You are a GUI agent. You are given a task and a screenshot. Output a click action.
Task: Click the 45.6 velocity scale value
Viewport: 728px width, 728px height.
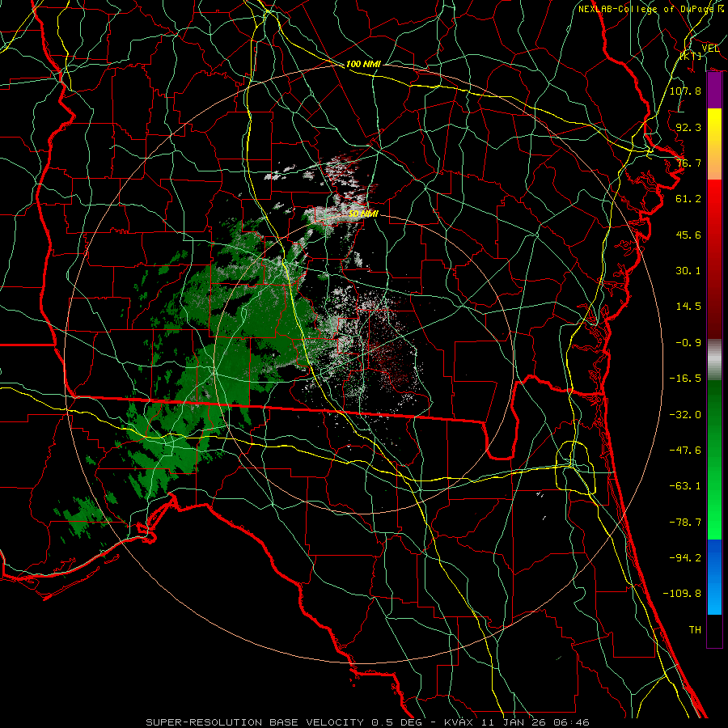[688, 235]
